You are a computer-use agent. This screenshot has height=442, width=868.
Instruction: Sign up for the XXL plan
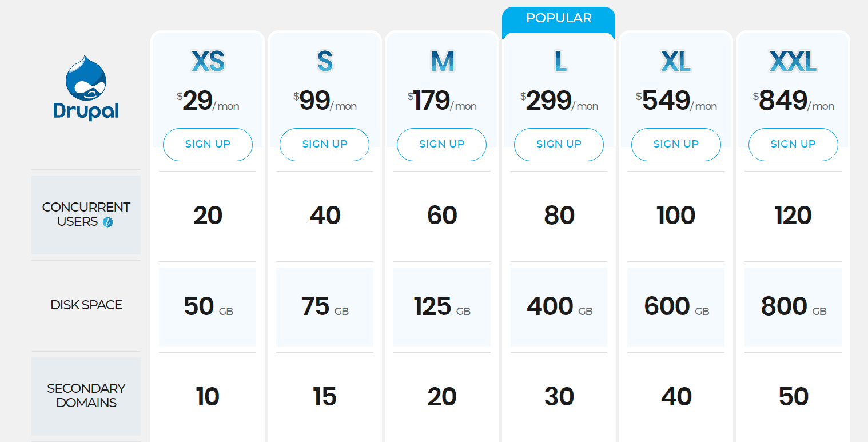(793, 145)
